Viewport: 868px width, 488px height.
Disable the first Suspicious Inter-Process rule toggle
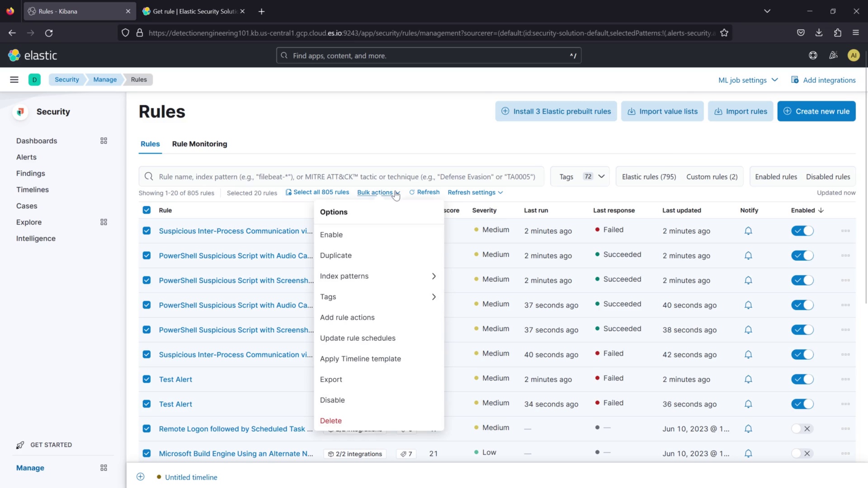pyautogui.click(x=802, y=231)
